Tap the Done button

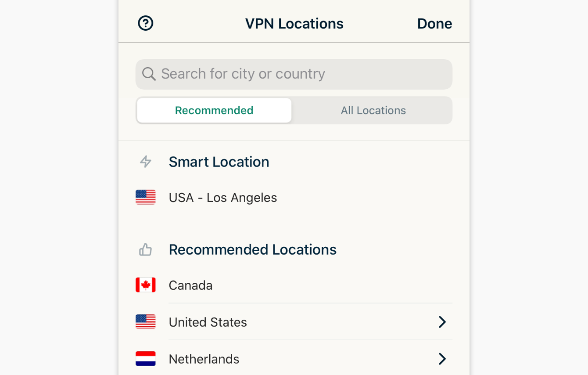click(x=434, y=23)
